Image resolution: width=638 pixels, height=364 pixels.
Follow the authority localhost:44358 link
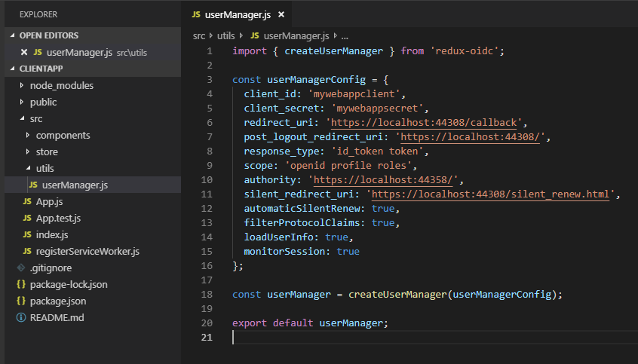click(x=383, y=179)
